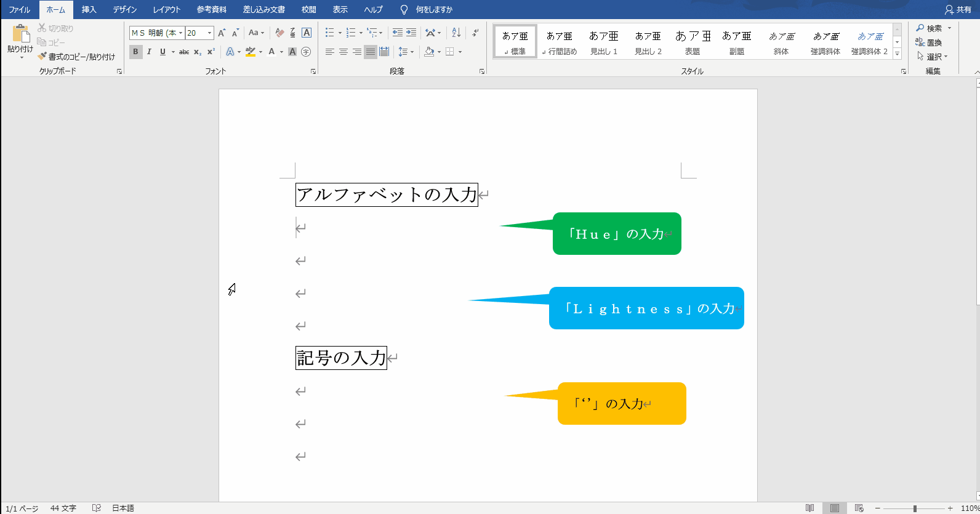The image size is (980, 514).
Task: Click the green 「Hue」の入力 callout shape
Action: pyautogui.click(x=617, y=234)
